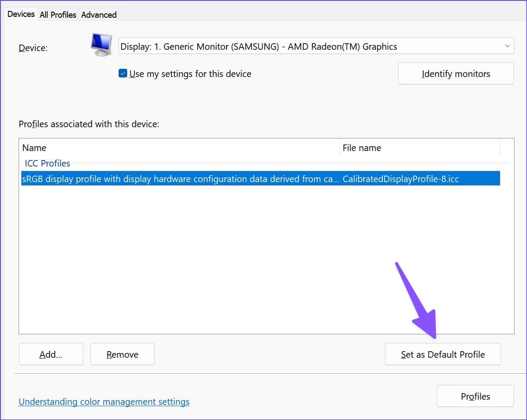Click the 'Profiles associated with this device' label
This screenshot has width=527, height=420.
[89, 124]
